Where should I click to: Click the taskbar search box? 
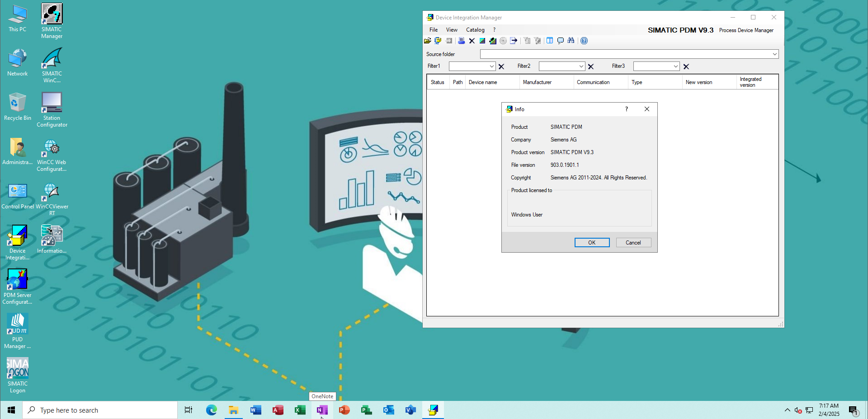100,410
